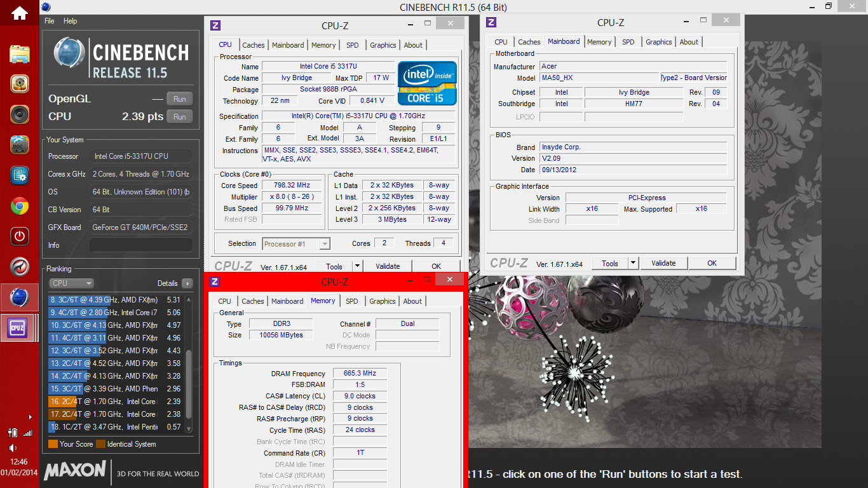Open Graphics tab in CPU-Z Mainboard window
Viewport: 868px width, 488px height.
[659, 42]
